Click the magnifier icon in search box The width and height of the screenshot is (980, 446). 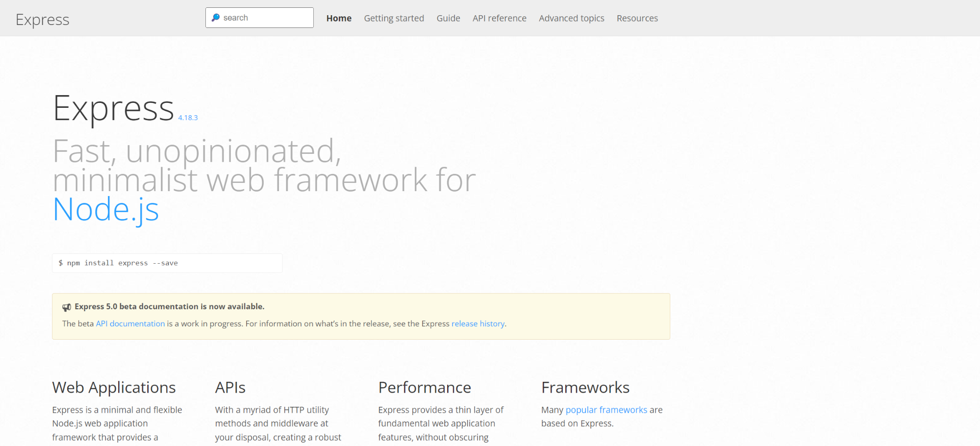pyautogui.click(x=215, y=18)
